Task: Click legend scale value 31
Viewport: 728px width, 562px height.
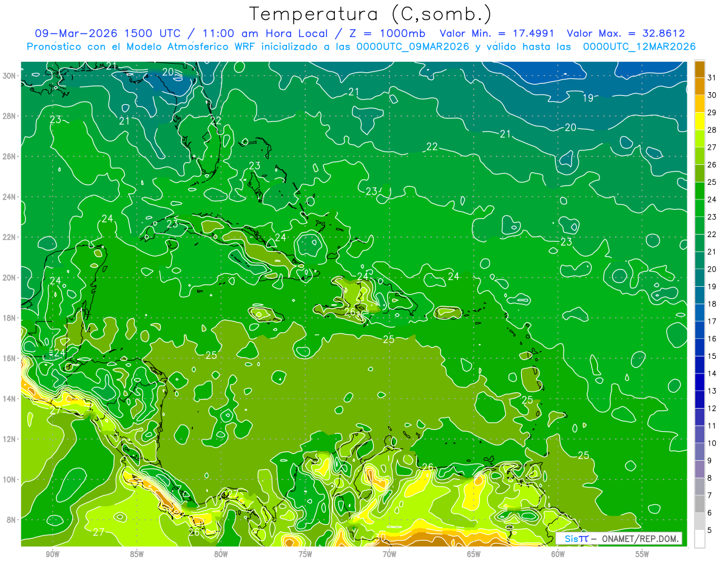Action: coord(712,77)
